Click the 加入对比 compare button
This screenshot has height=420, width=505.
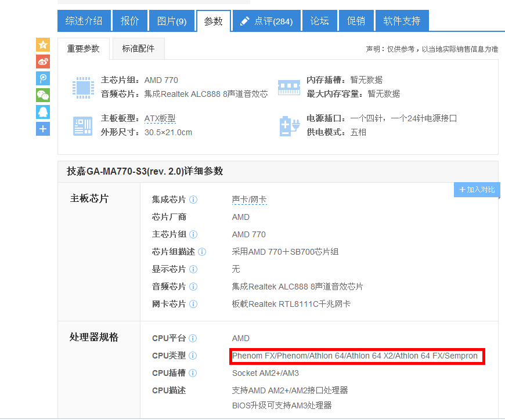pos(477,190)
